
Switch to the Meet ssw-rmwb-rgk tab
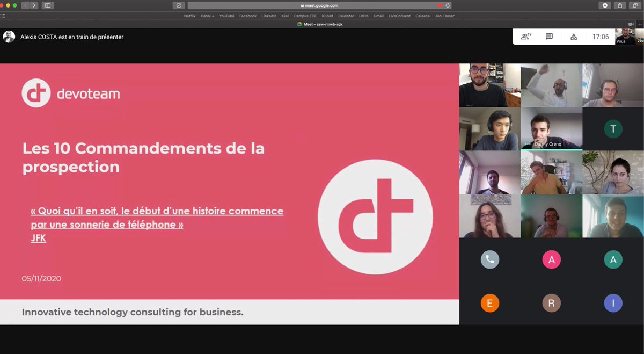pos(319,24)
